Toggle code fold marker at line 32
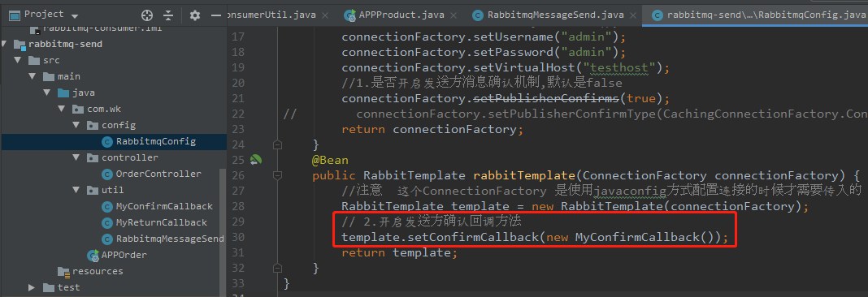The image size is (868, 297). click(278, 269)
